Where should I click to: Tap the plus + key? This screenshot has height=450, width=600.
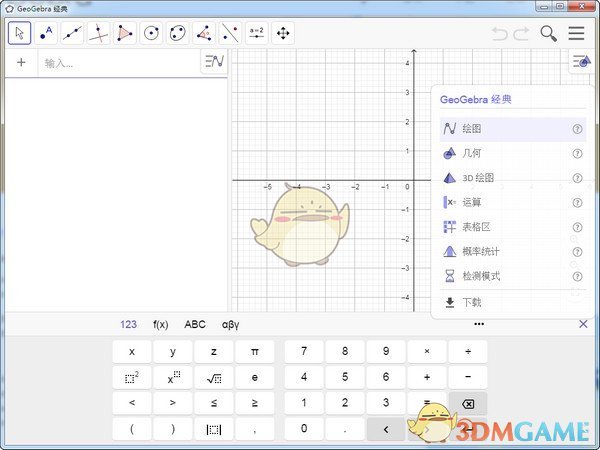pos(427,377)
